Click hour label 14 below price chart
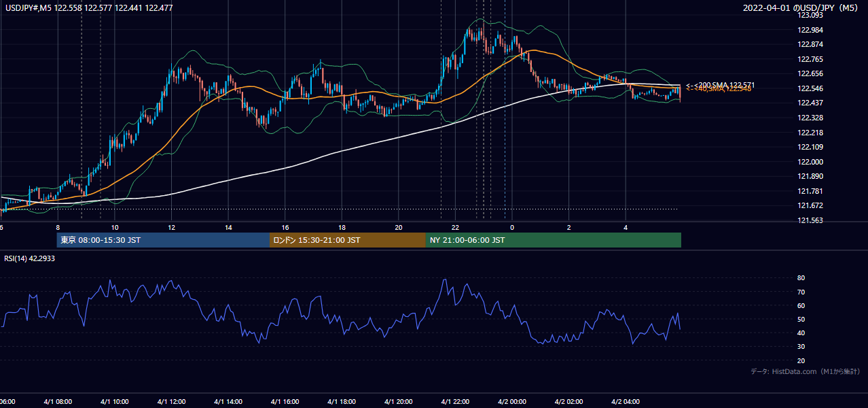Viewport: 868px width, 408px height. click(228, 227)
